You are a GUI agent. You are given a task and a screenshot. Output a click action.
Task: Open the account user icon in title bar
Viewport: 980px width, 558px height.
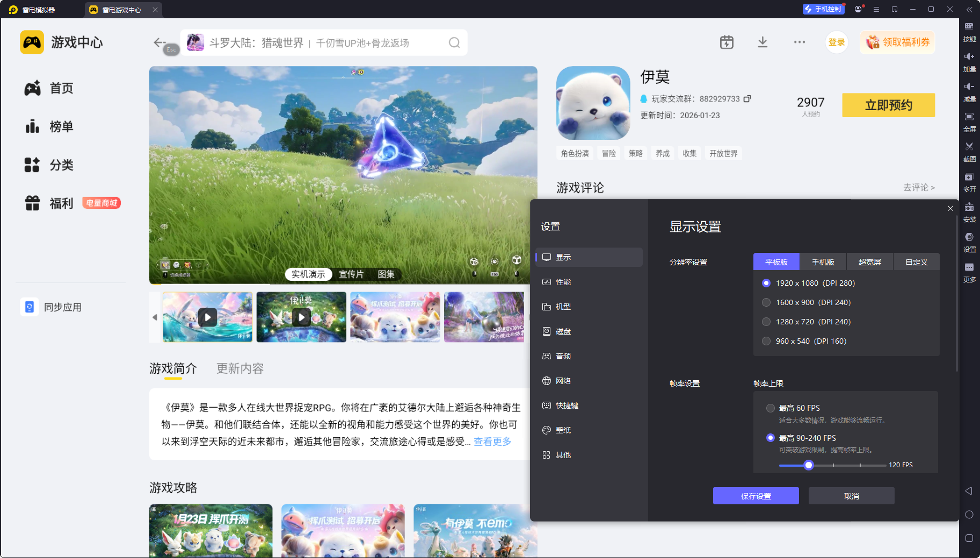858,9
